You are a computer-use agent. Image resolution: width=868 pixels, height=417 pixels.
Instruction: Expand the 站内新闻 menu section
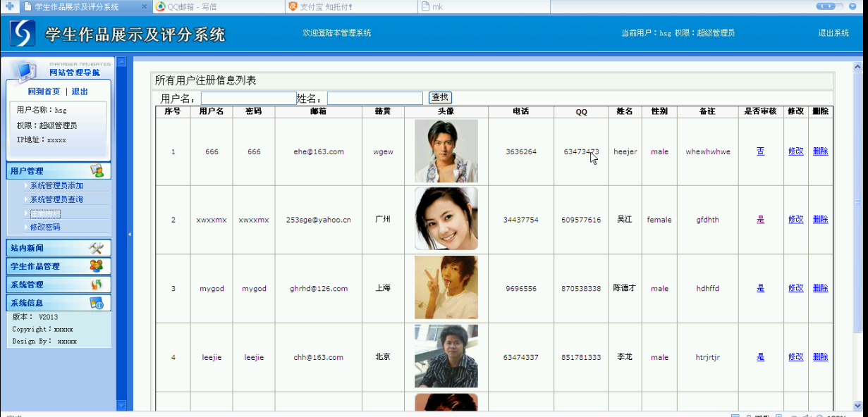click(59, 248)
